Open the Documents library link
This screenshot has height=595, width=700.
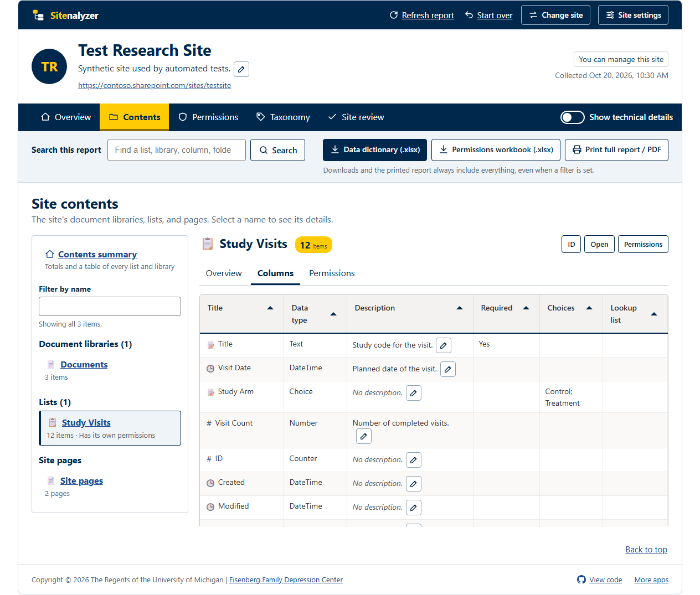click(x=84, y=364)
